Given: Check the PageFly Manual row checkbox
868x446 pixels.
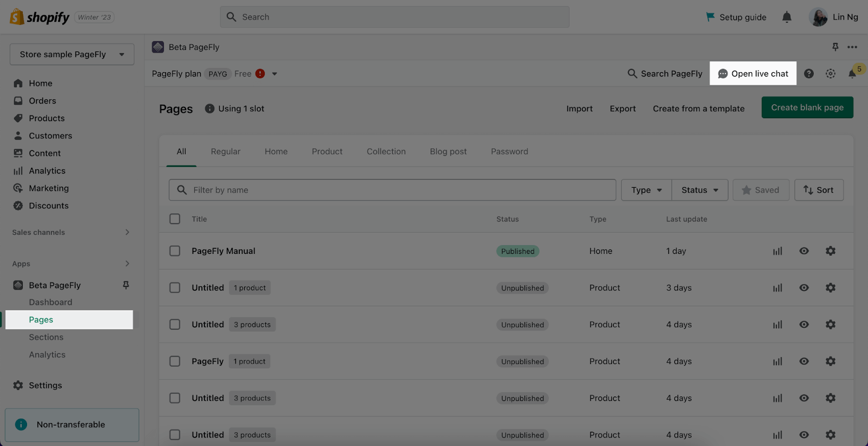Looking at the screenshot, I should point(175,251).
